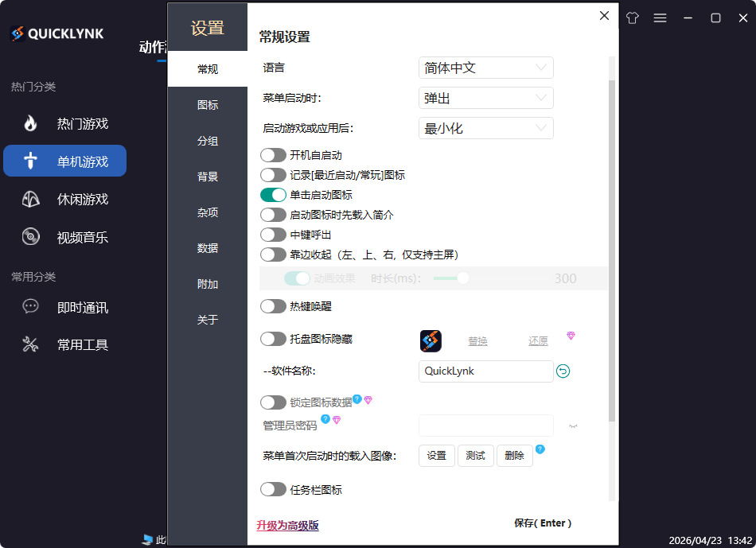Click the restore arrow beside software name field
The width and height of the screenshot is (756, 548).
(x=563, y=371)
